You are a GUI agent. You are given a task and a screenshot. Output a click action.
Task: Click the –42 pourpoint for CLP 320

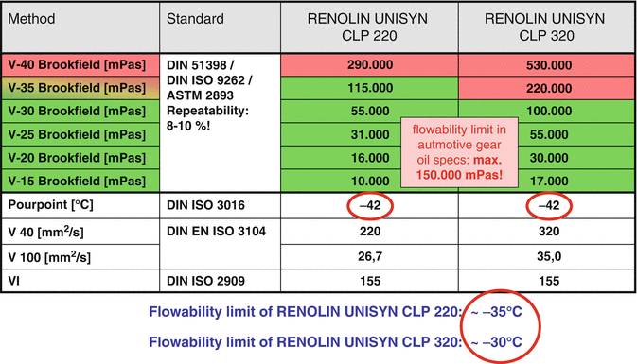tap(549, 205)
